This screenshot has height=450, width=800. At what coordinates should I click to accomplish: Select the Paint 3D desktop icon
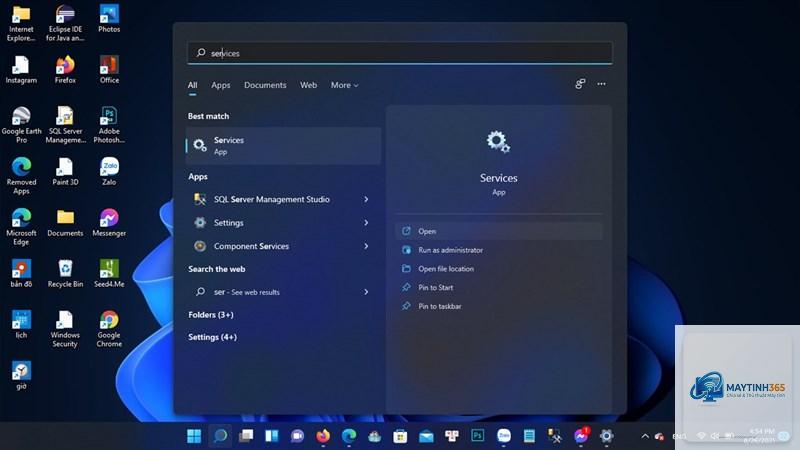[x=65, y=172]
